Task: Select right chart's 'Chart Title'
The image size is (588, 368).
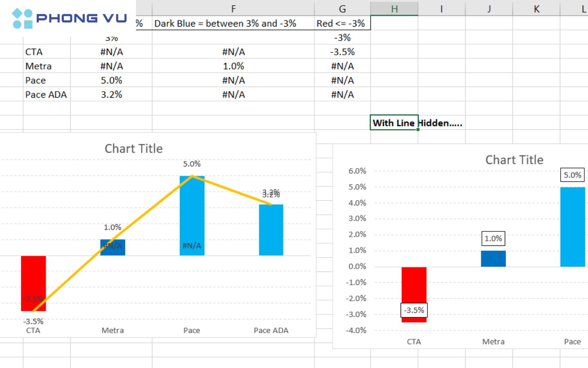Action: [514, 160]
